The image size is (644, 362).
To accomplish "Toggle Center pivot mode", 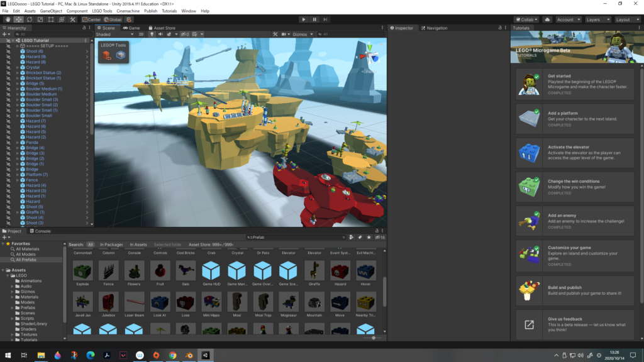I will [x=91, y=19].
